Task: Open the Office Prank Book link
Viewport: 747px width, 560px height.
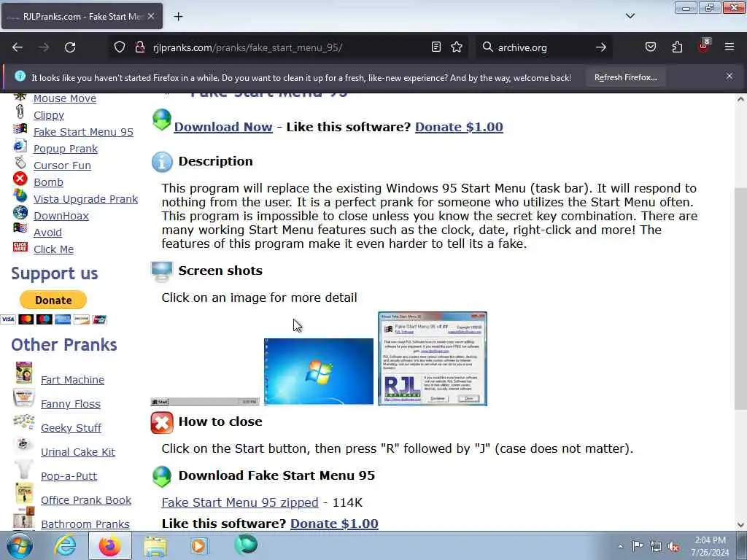Action: [x=86, y=500]
